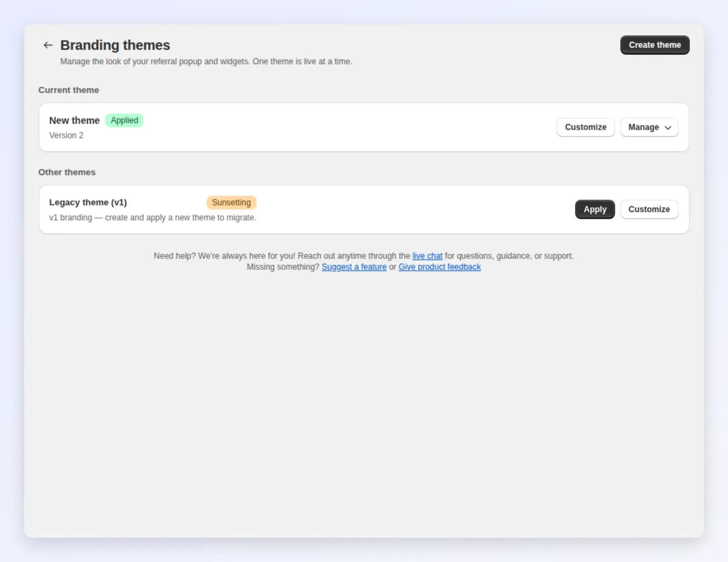
Task: Click the Legacy theme (v1) title
Action: [x=88, y=202]
